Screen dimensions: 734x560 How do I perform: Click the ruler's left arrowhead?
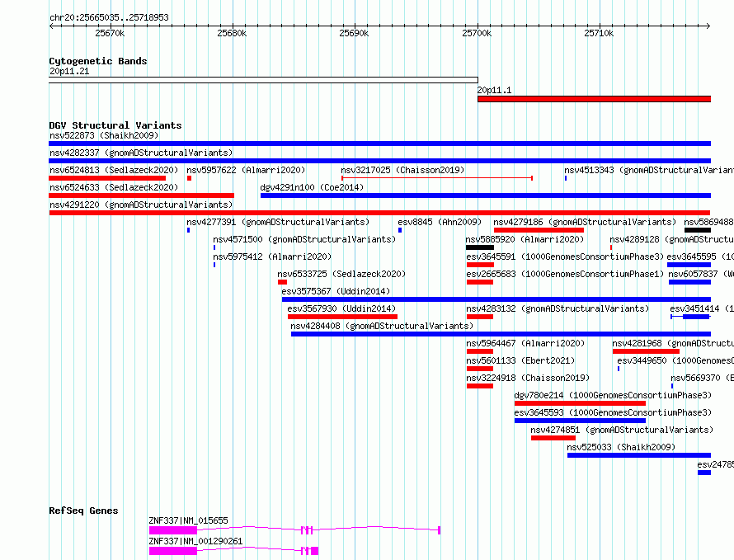click(x=51, y=26)
